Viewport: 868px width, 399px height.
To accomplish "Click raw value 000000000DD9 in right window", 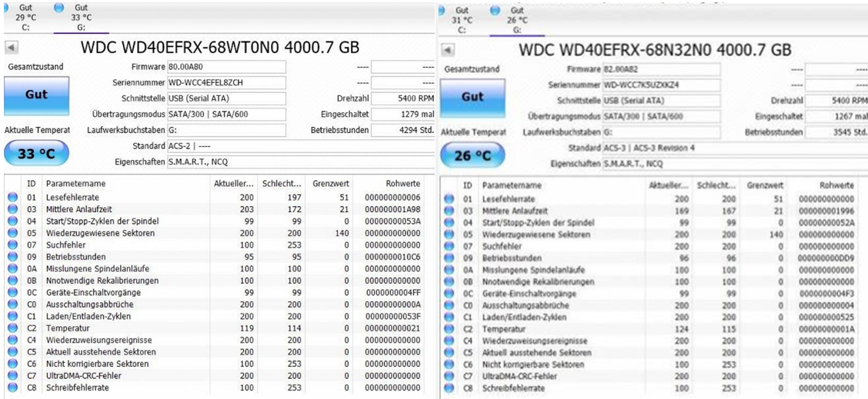I will [x=826, y=258].
